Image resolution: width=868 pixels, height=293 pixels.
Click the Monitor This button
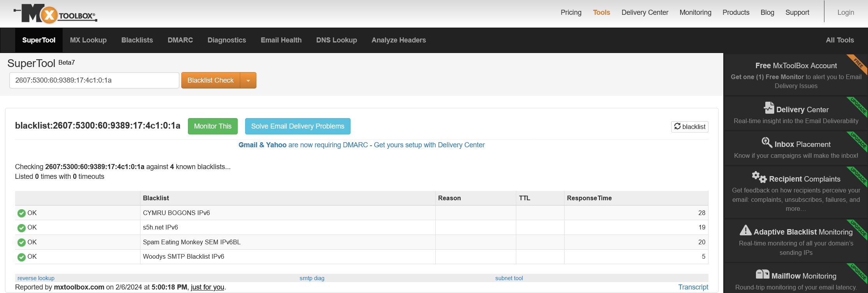(x=213, y=126)
